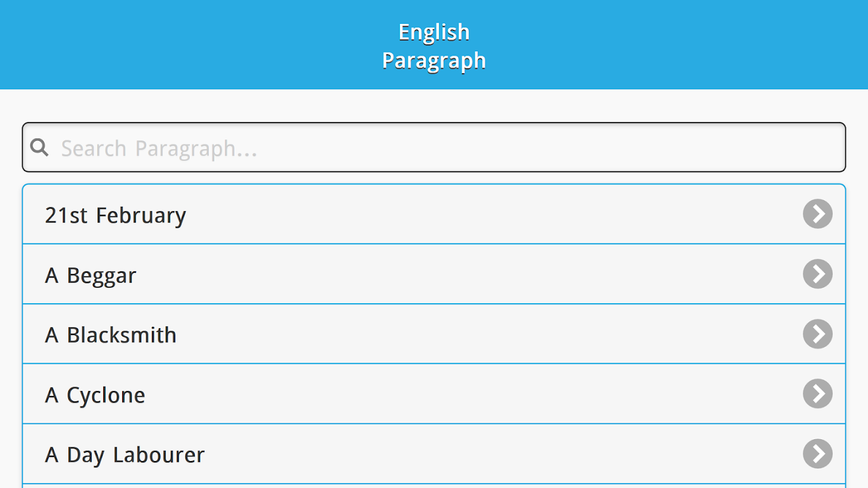Open the A Beggar paragraph

[90, 275]
